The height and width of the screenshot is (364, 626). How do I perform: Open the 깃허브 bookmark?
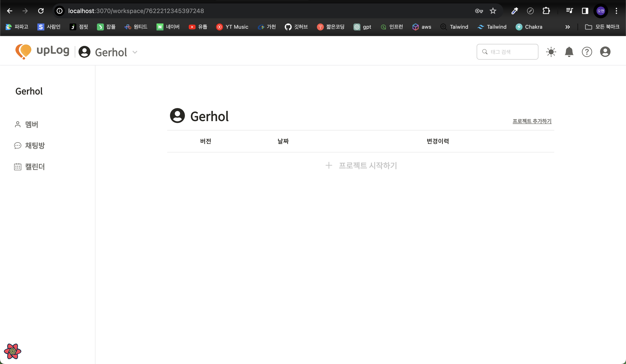point(296,27)
